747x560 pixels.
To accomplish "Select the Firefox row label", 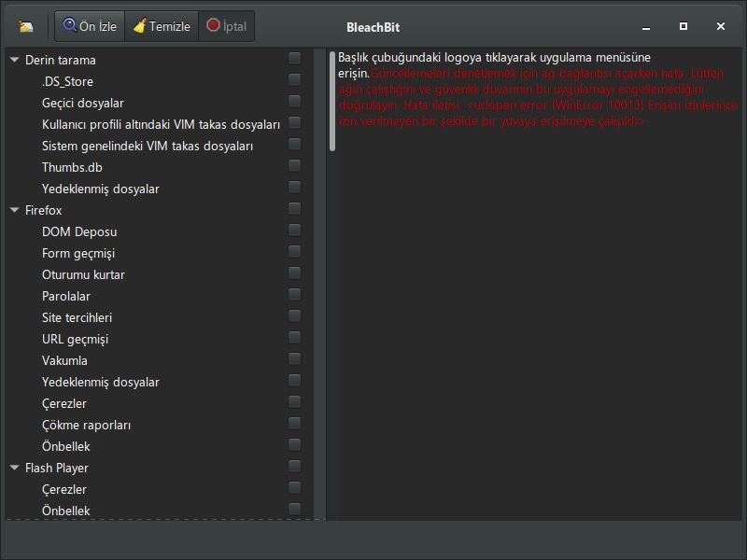I will coord(43,210).
